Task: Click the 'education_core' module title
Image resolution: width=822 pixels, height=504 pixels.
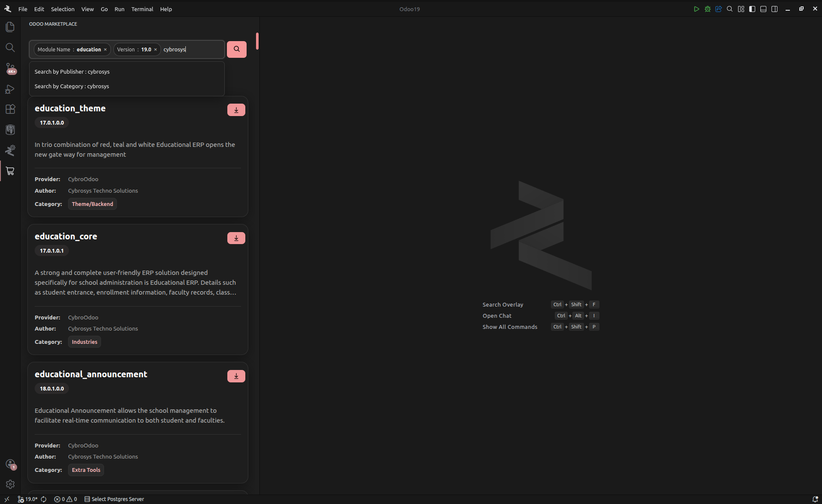Action: pos(66,236)
